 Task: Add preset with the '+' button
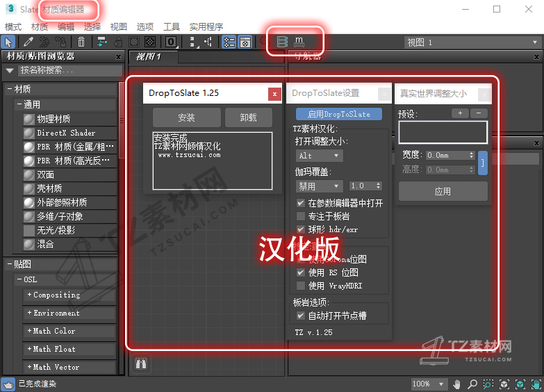click(461, 113)
